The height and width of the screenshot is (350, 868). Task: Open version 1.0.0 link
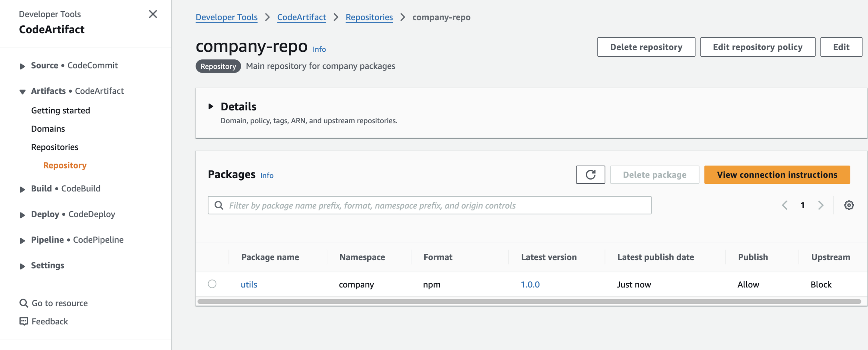point(530,284)
